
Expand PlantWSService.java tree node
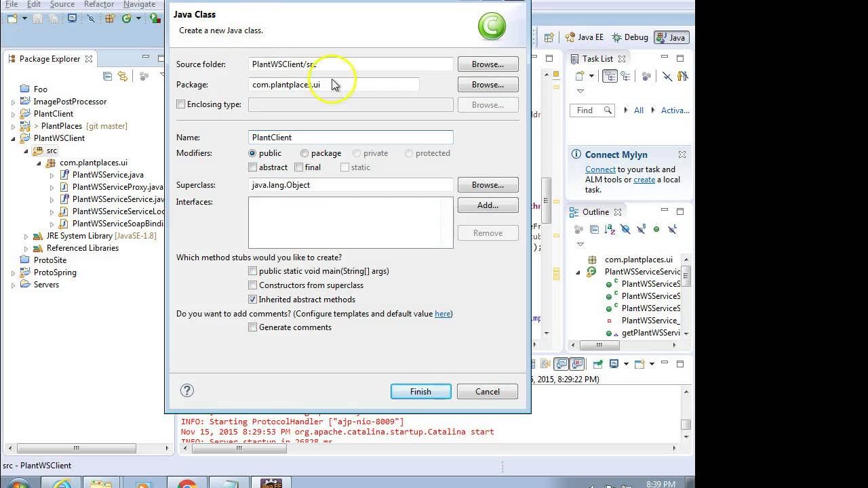[x=52, y=175]
